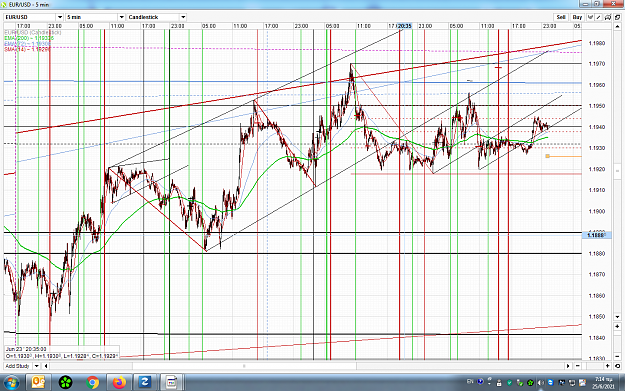This screenshot has height=391, width=625.
Task: Select the line drawing tool icon
Action: tap(599, 17)
